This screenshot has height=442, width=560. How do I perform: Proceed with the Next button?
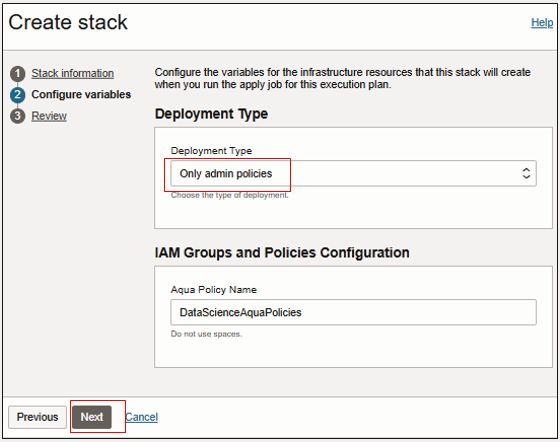pos(92,417)
